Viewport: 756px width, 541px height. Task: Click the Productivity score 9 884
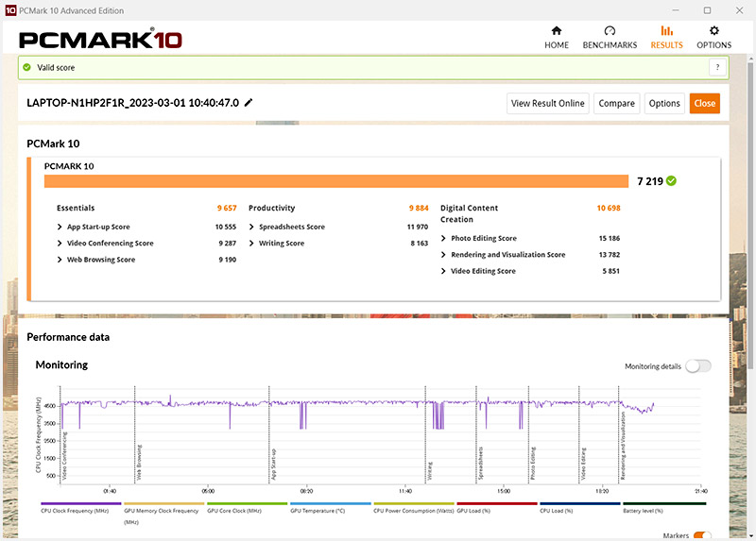click(419, 208)
